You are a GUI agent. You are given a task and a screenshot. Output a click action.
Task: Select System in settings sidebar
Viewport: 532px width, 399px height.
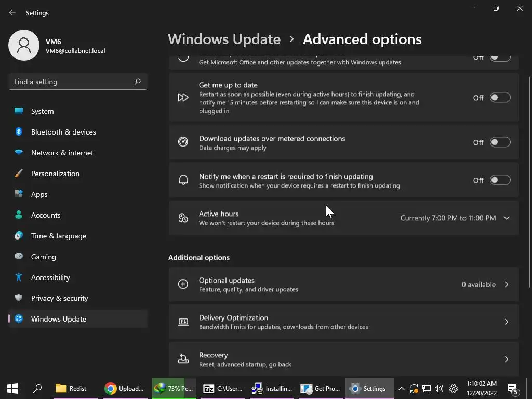pos(78,111)
